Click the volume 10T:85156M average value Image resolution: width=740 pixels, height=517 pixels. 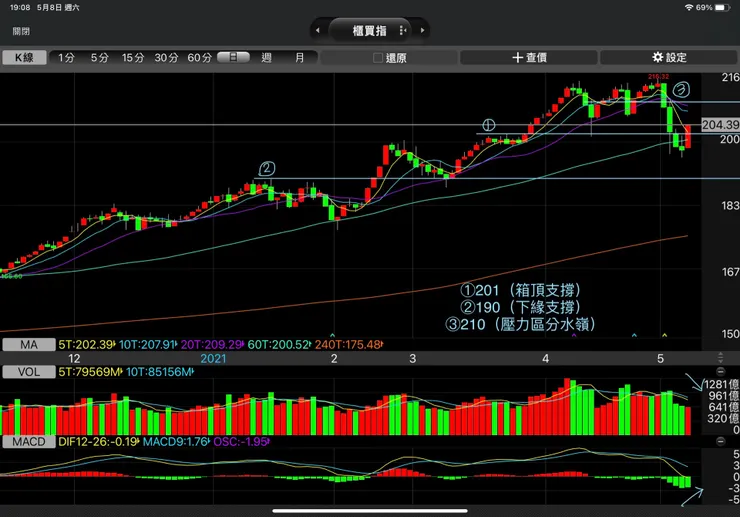point(160,372)
